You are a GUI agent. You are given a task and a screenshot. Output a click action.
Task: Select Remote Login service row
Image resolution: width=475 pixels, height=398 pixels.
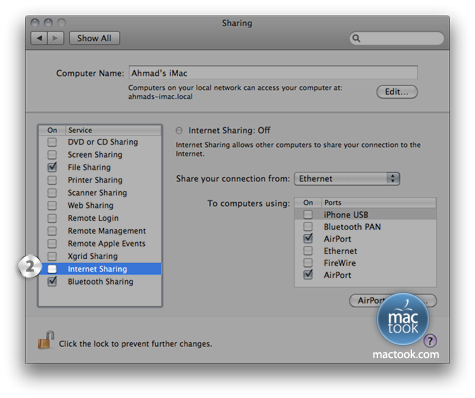click(x=100, y=218)
